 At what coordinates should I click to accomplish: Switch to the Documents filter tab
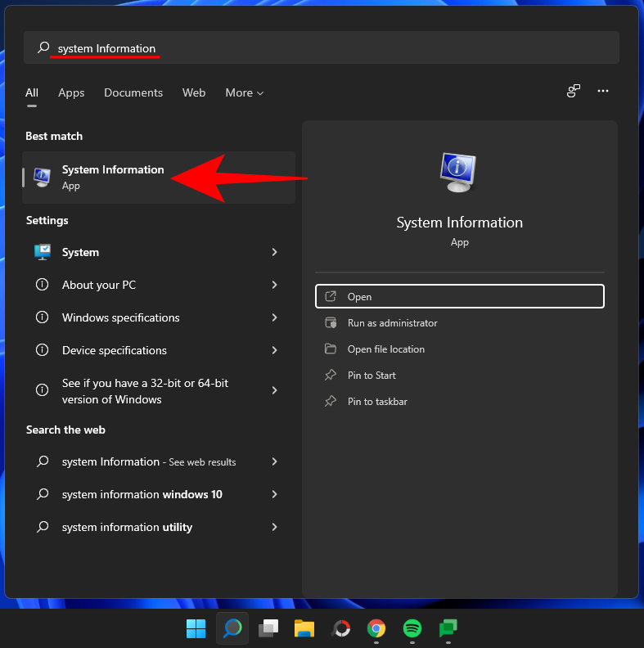tap(133, 93)
